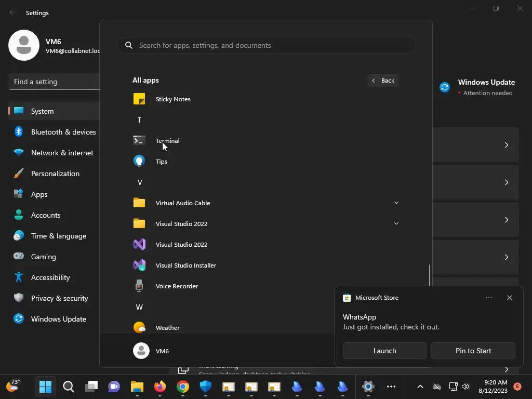This screenshot has height=399, width=532.
Task: Open Network & internet settings
Action: pyautogui.click(x=54, y=153)
